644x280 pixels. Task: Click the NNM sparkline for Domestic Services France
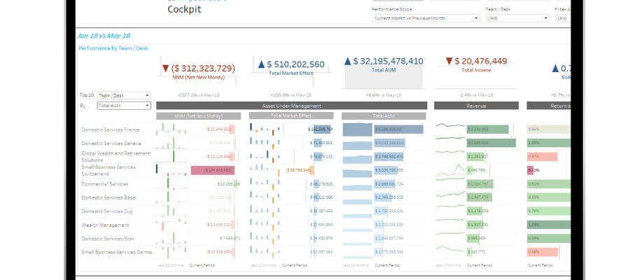[171, 129]
